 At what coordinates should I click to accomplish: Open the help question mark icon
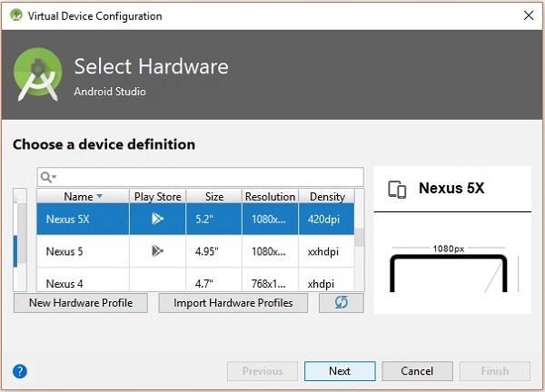(20, 371)
